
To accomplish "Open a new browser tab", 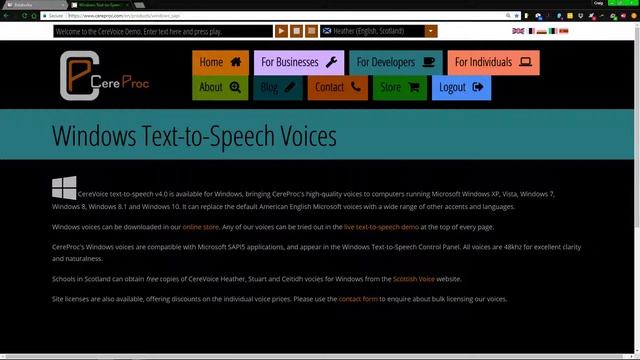I will pos(139,5).
